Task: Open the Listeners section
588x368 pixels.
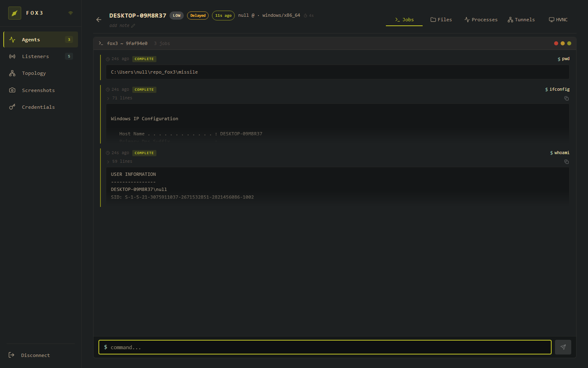Action: pos(40,56)
